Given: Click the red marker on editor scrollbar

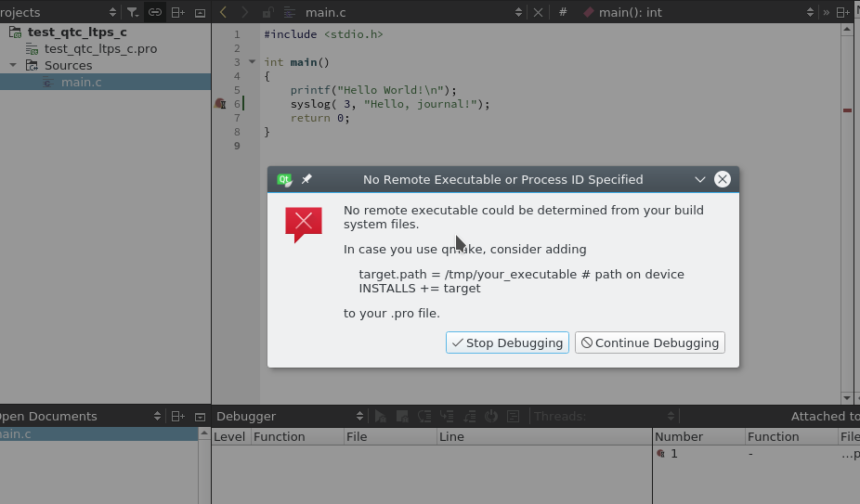Looking at the screenshot, I should coord(847,110).
